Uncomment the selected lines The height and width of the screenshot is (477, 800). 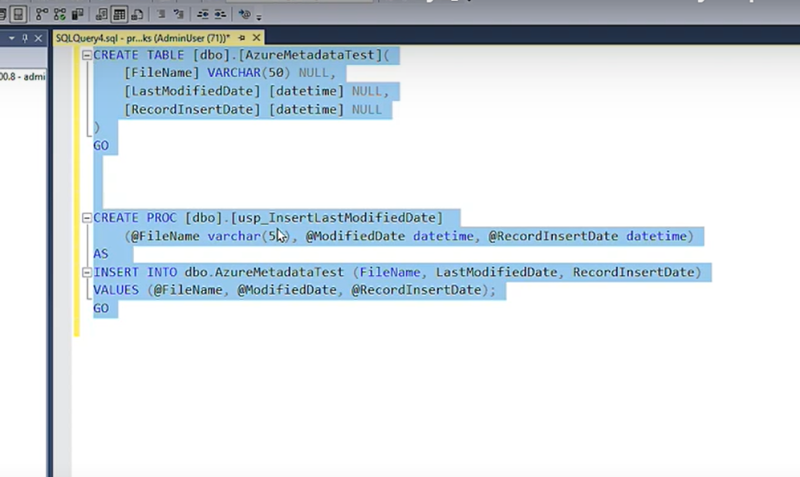coord(178,15)
